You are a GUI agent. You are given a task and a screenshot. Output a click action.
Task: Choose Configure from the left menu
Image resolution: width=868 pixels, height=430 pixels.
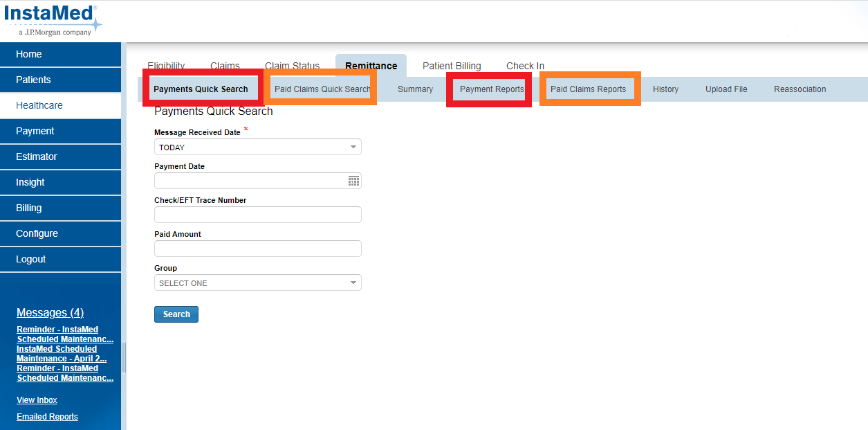click(x=37, y=233)
